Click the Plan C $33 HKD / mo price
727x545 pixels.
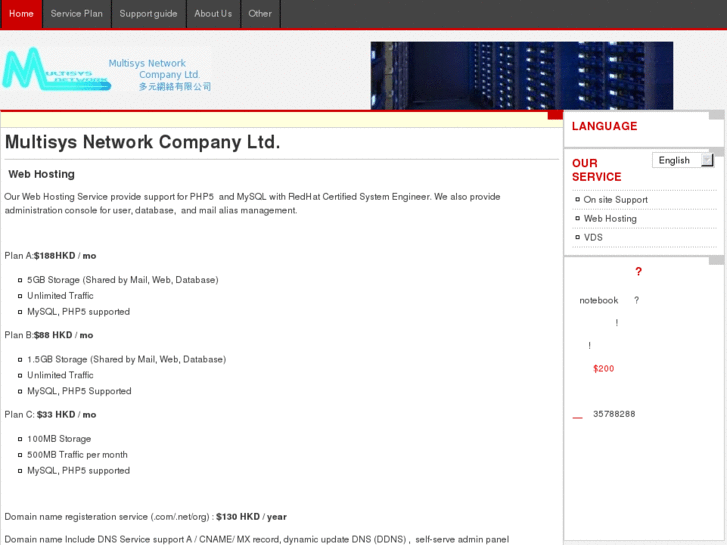[66, 415]
